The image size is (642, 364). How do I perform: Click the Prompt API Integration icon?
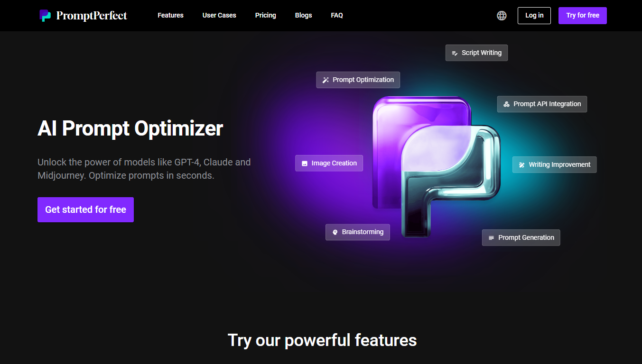point(506,104)
